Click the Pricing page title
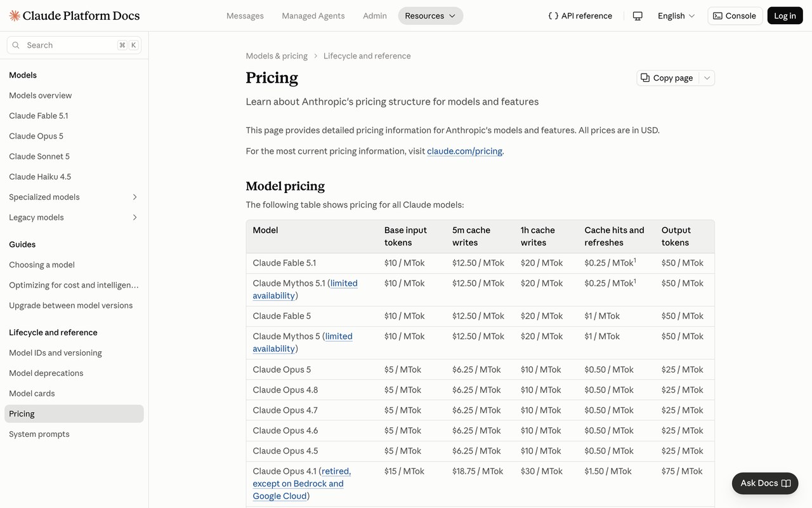The image size is (812, 508). pyautogui.click(x=272, y=77)
